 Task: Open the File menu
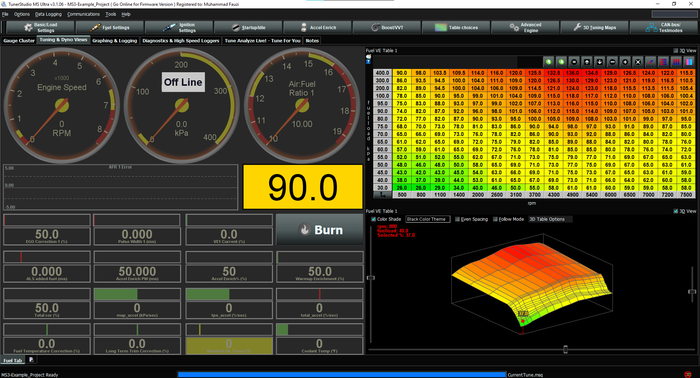coord(5,14)
